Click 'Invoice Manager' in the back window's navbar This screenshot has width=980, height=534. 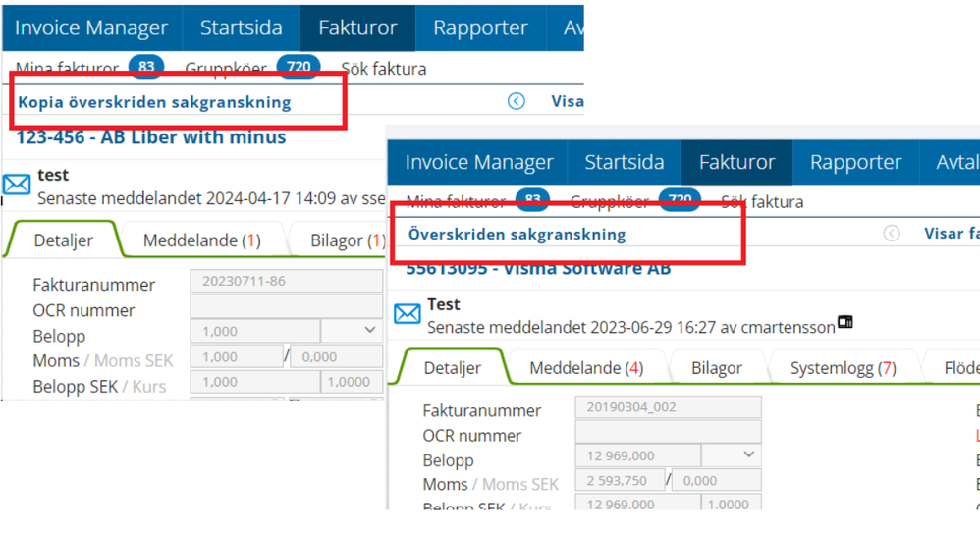pos(91,27)
